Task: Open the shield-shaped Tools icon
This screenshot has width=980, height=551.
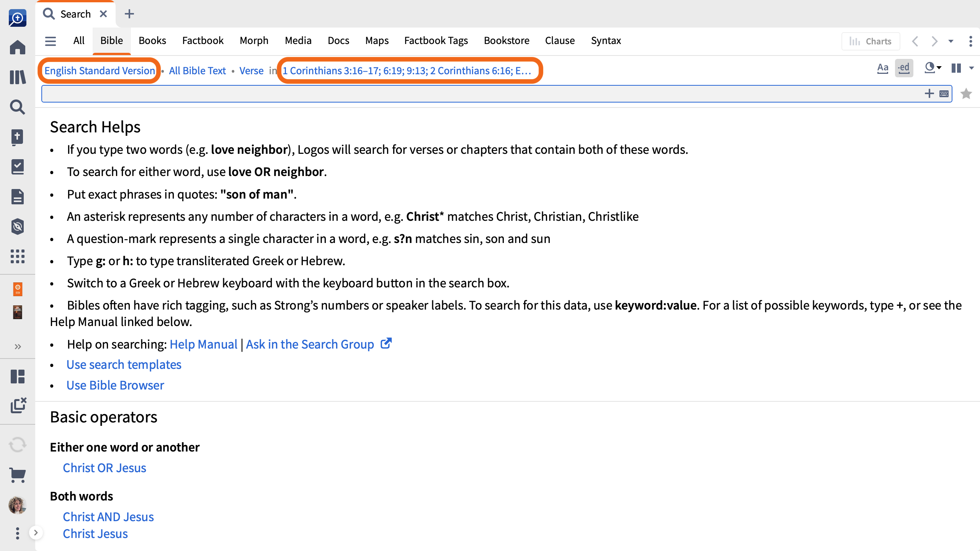Action: point(18,227)
